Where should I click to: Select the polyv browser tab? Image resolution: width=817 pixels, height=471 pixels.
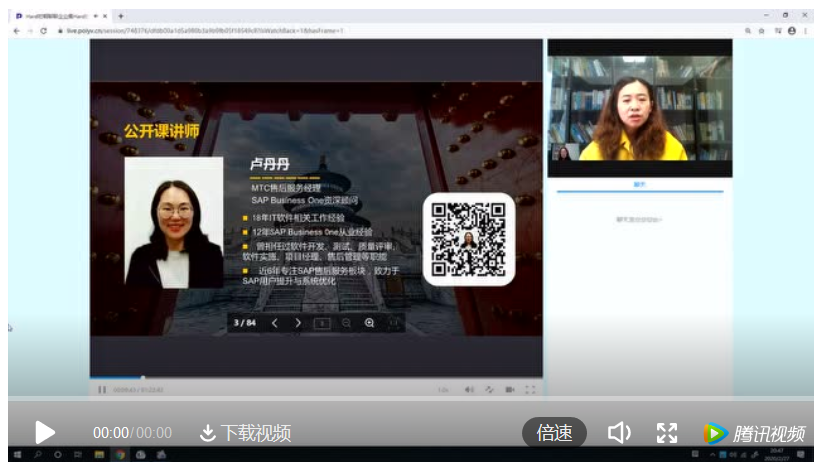(61, 16)
